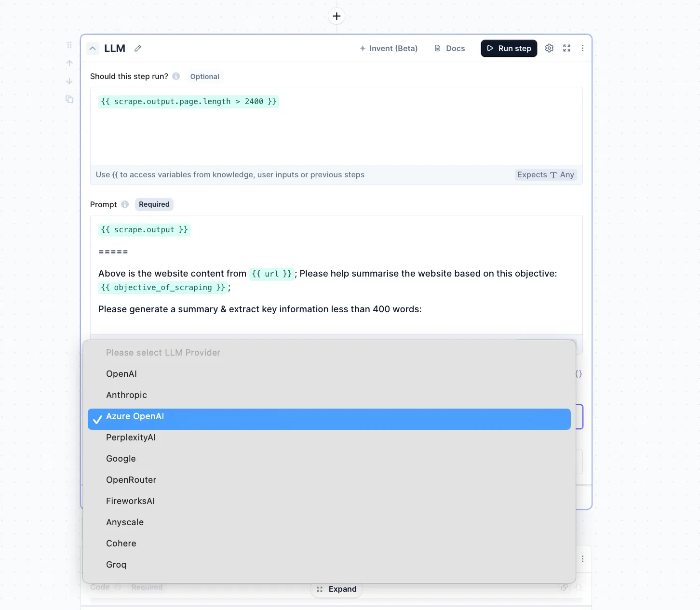Select OpenAI from provider list
Screen dimensions: 700x610
click(121, 374)
